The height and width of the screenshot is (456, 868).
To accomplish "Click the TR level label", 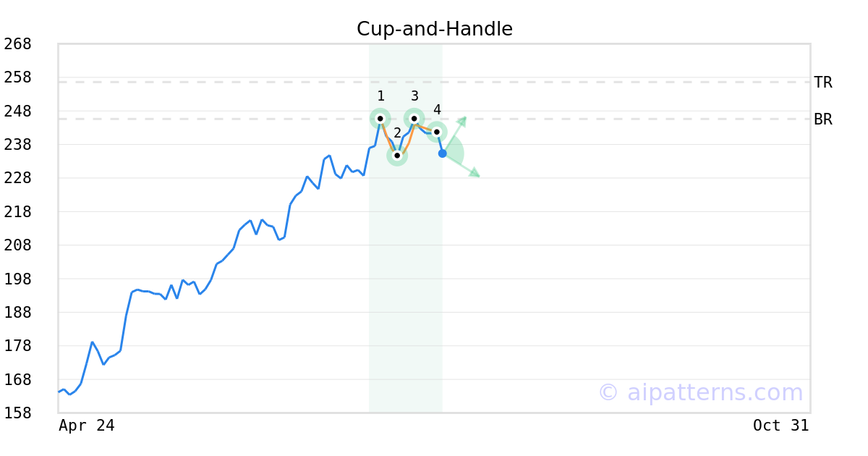I will pyautogui.click(x=823, y=83).
